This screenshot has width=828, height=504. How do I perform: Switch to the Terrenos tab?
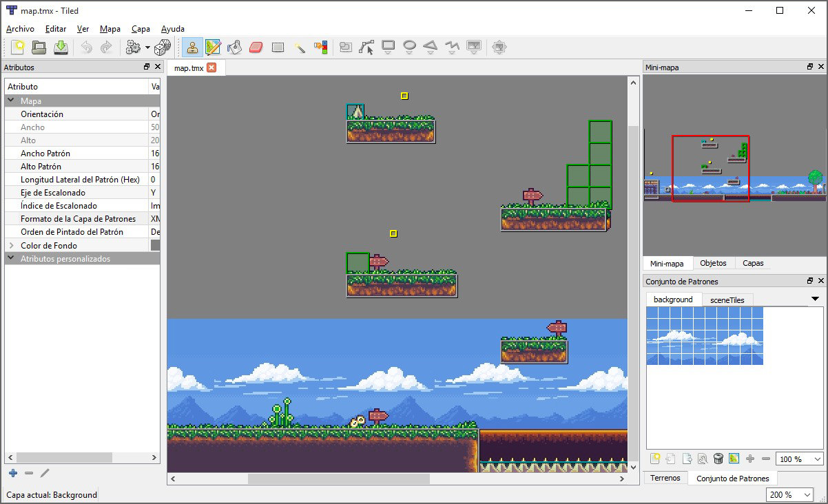tap(665, 478)
